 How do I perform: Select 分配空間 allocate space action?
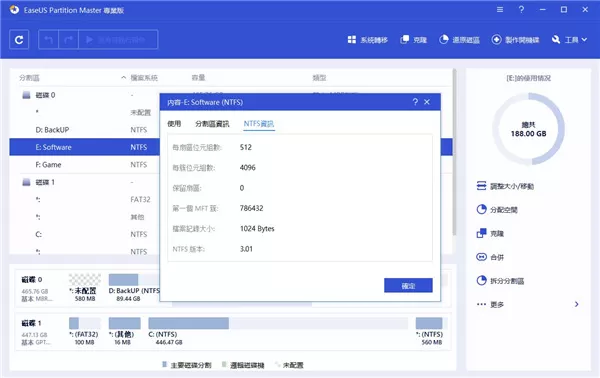tap(497, 210)
